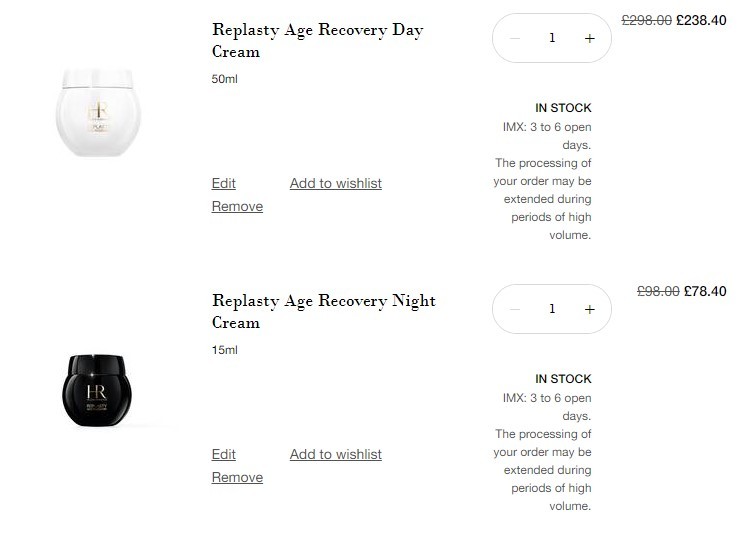Add Night Cream to wishlist
Image resolution: width=756 pixels, height=540 pixels.
(x=336, y=454)
